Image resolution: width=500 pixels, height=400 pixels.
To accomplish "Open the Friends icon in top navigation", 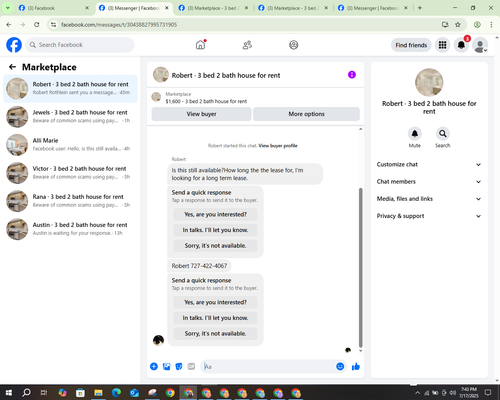I will click(247, 45).
